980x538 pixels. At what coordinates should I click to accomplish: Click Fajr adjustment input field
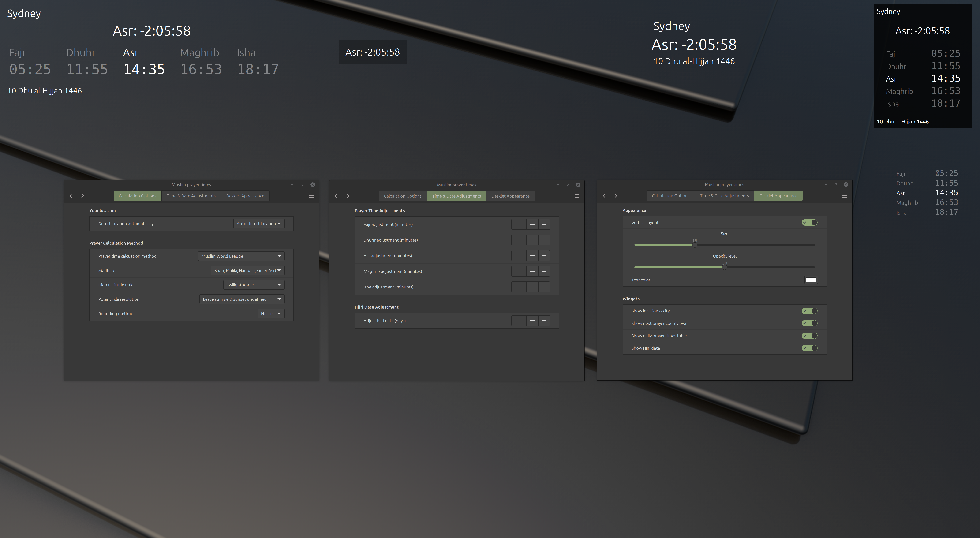[x=519, y=224]
